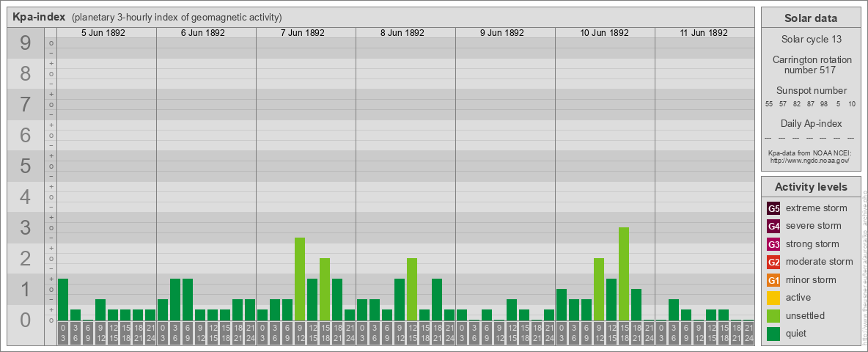Click the quiet bar on 8 Jun 18-21
Screen dimensions: 868x352
click(437, 299)
